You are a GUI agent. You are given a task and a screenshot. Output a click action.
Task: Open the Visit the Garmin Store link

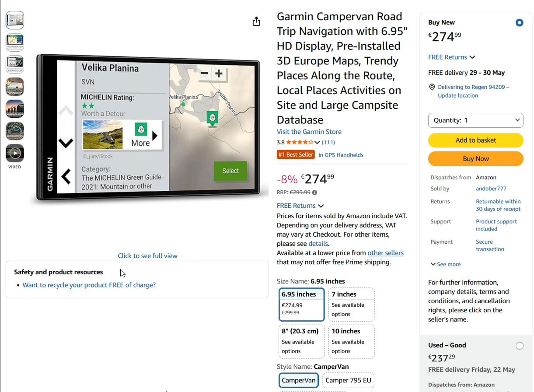(309, 132)
